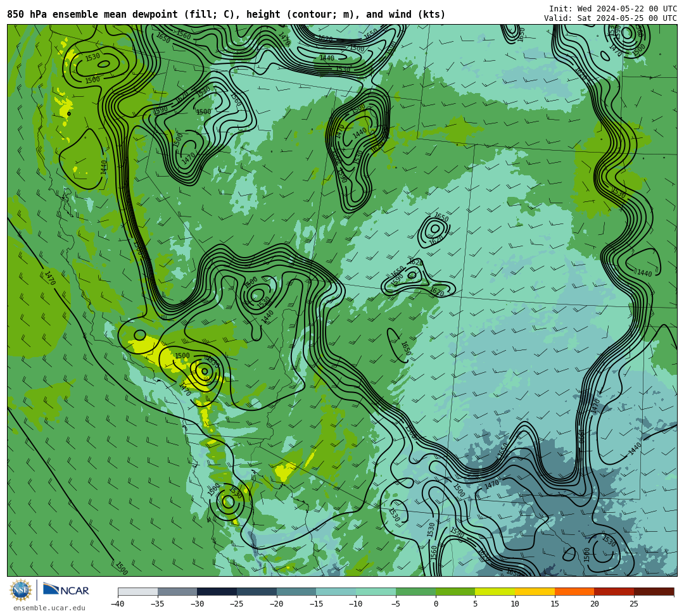Image resolution: width=684 pixels, height=616 pixels.
Task: Click the 'Init: Wed 2024-05-22 00 UTC' text
Action: (613, 9)
